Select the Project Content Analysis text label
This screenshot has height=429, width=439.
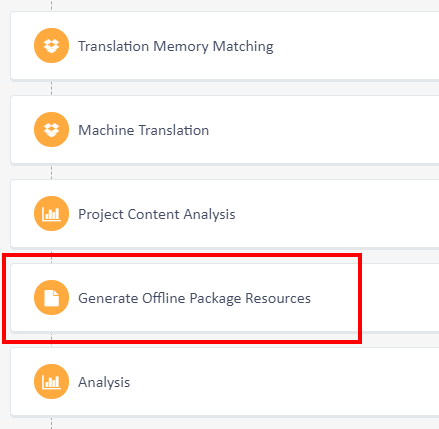pos(157,214)
